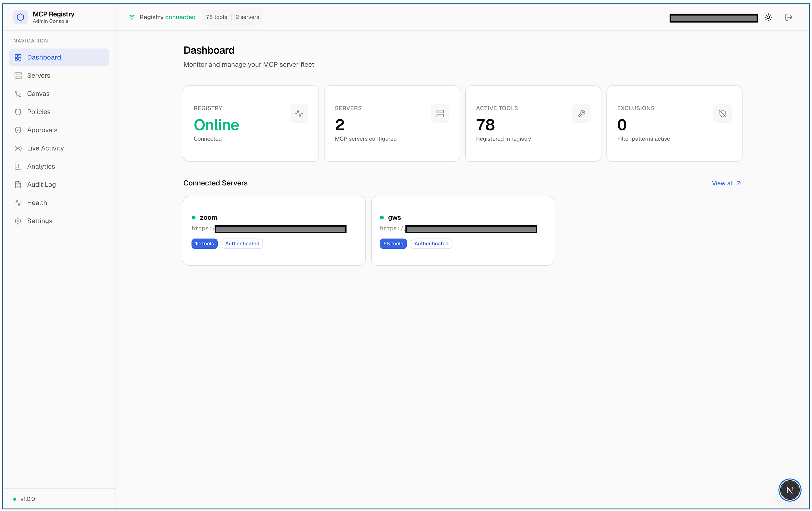
Task: Click the 10 tools badge on zoom
Action: pos(204,244)
